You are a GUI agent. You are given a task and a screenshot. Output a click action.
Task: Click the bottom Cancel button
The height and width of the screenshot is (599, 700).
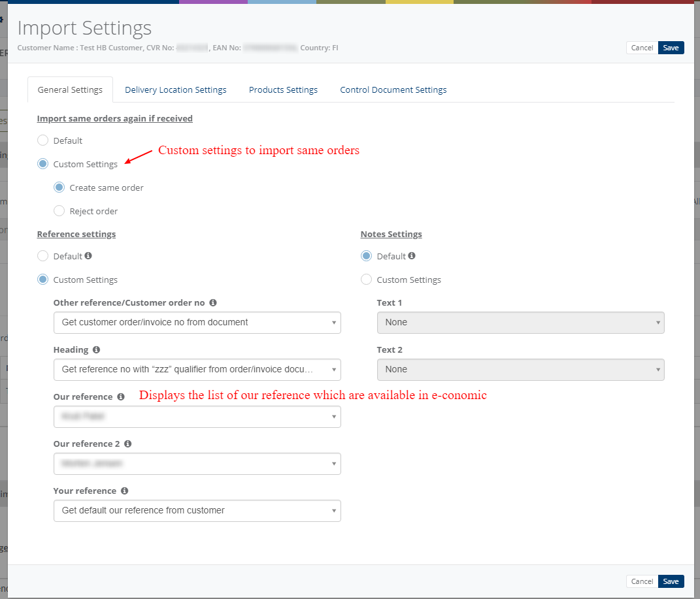642,581
